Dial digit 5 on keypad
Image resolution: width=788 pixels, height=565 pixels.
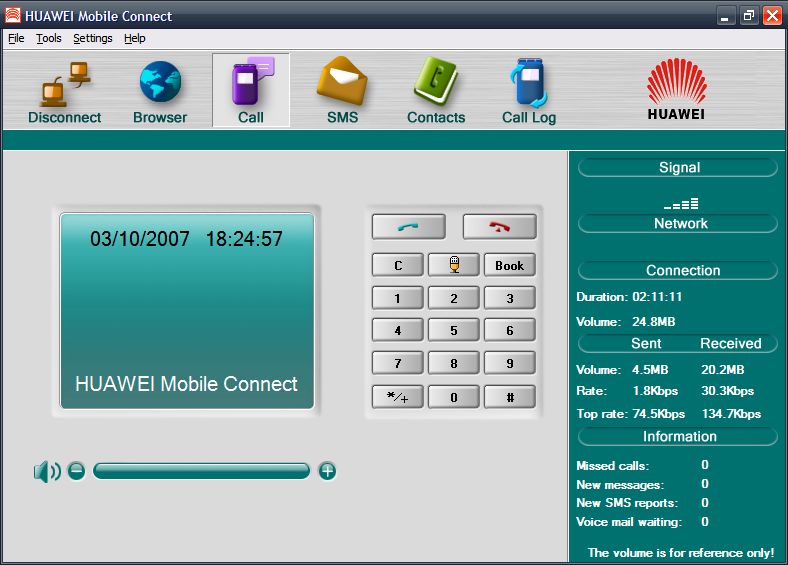[454, 330]
